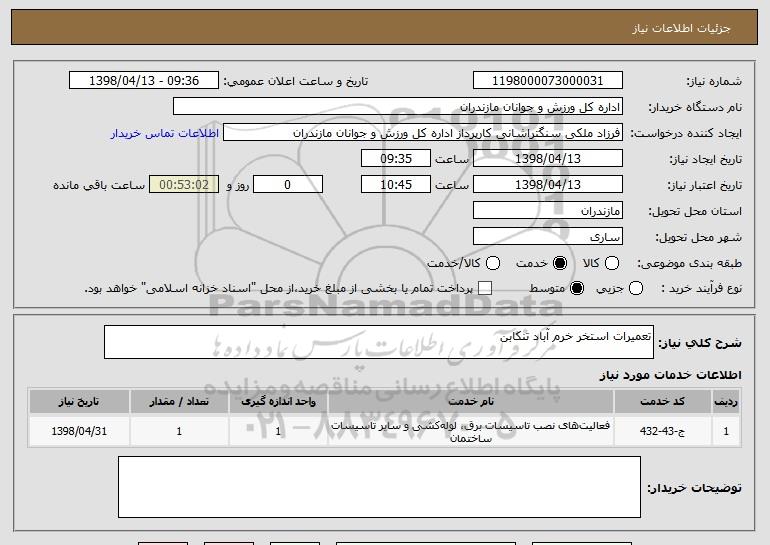Click the general description text area
Viewport: 770px width, 545px height.
[379, 342]
